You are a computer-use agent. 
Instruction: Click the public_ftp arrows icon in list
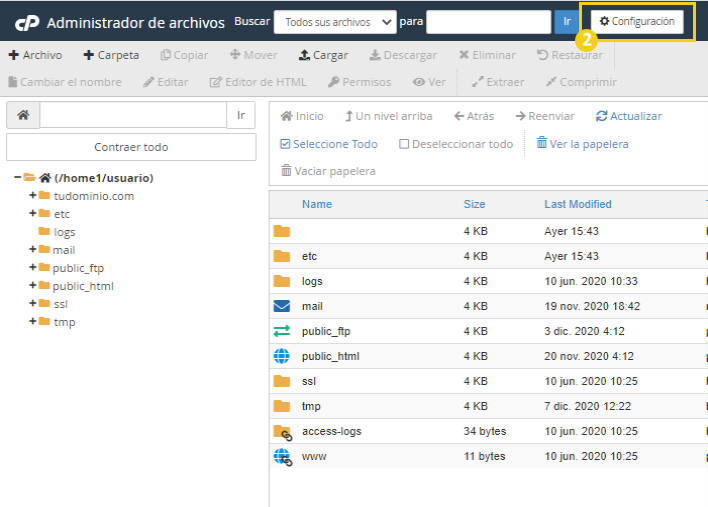[282, 331]
